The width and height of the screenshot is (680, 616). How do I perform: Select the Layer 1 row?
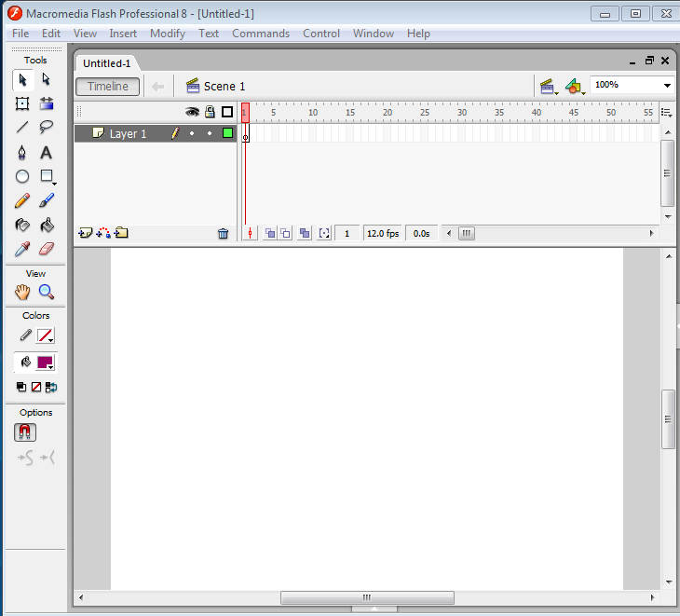click(156, 133)
